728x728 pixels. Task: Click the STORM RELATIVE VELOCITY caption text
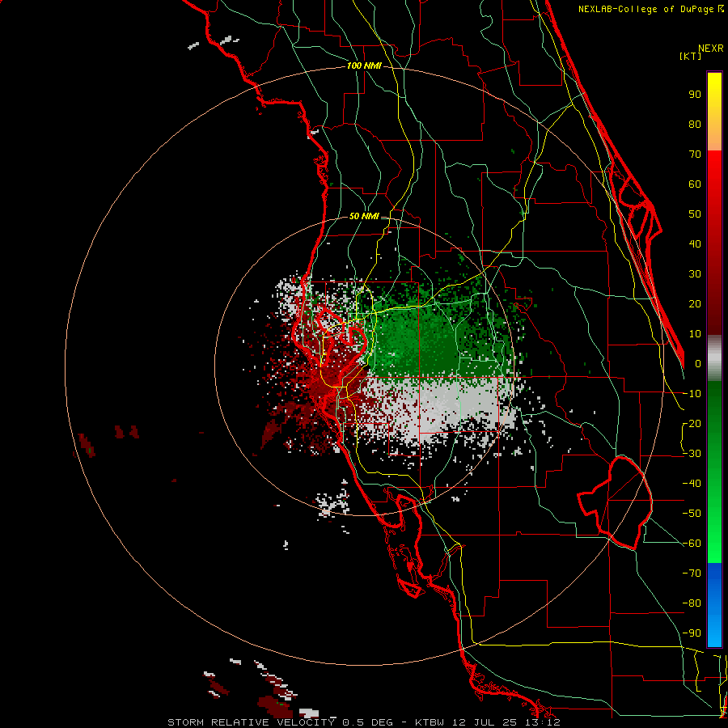[251, 722]
